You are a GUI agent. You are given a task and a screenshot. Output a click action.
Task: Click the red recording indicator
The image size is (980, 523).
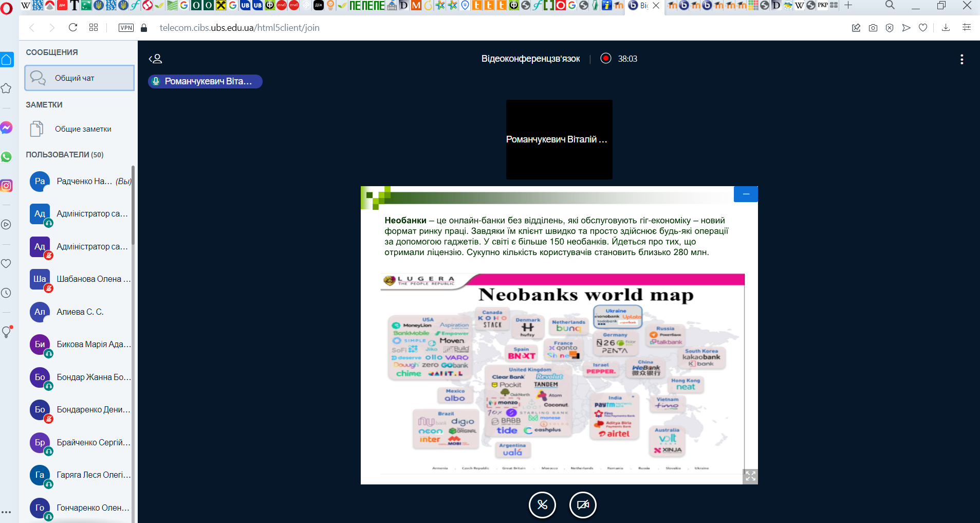[606, 58]
